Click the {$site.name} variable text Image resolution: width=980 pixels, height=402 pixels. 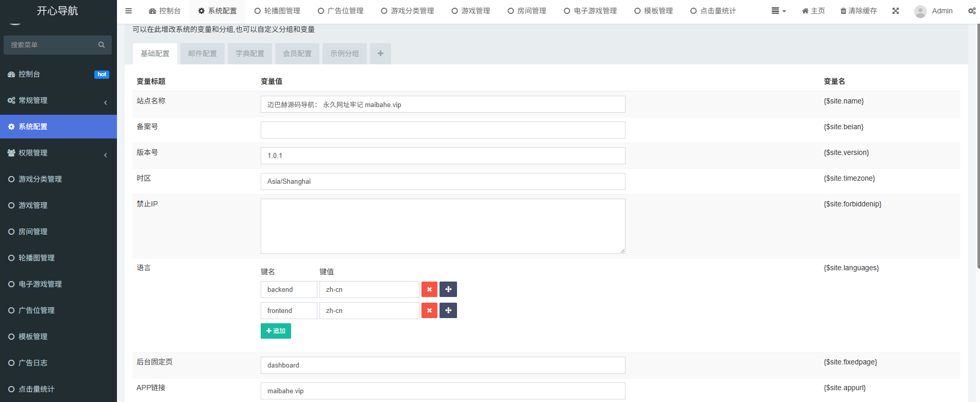[x=844, y=101]
